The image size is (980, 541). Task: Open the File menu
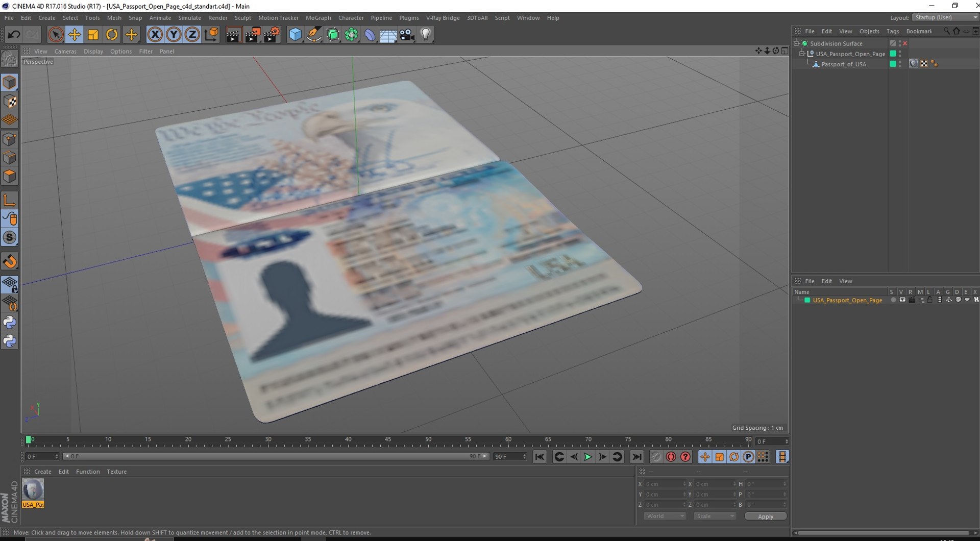pos(9,18)
